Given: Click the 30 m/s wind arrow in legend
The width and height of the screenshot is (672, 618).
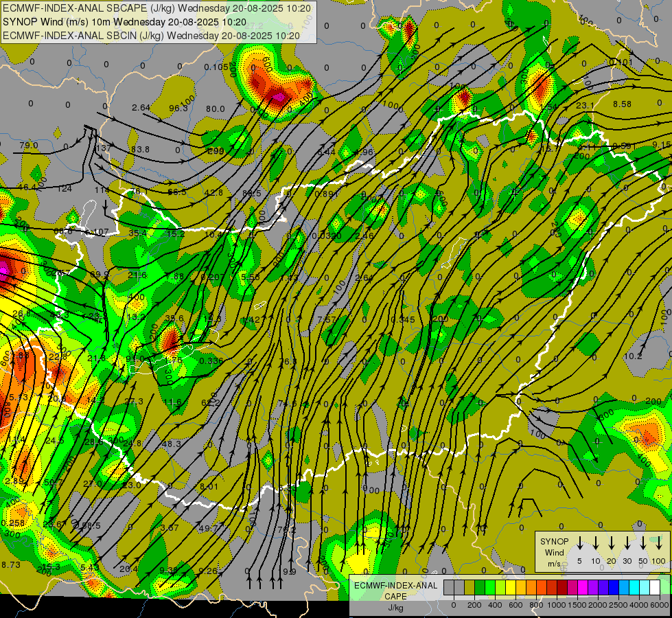Looking at the screenshot, I should click(x=627, y=543).
